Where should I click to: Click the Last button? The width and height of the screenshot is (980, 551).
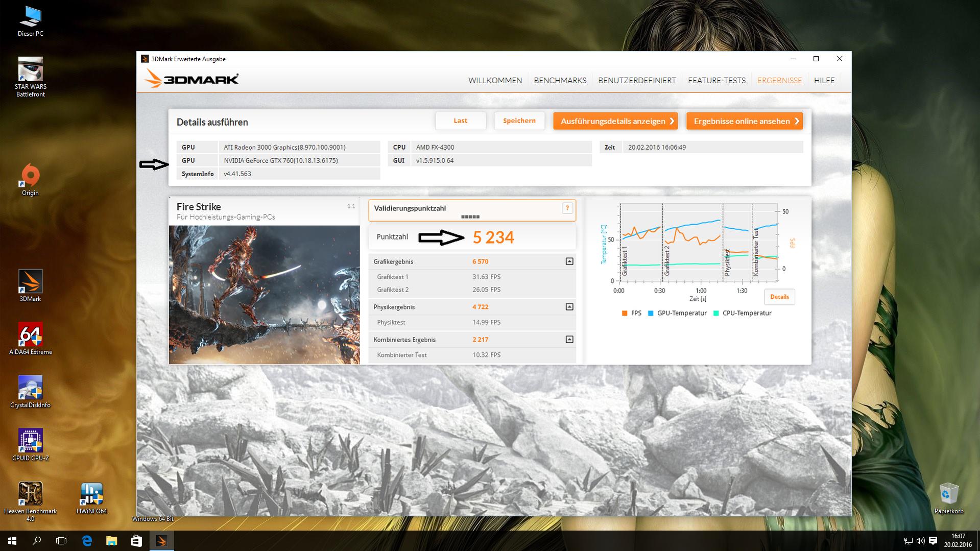coord(460,121)
